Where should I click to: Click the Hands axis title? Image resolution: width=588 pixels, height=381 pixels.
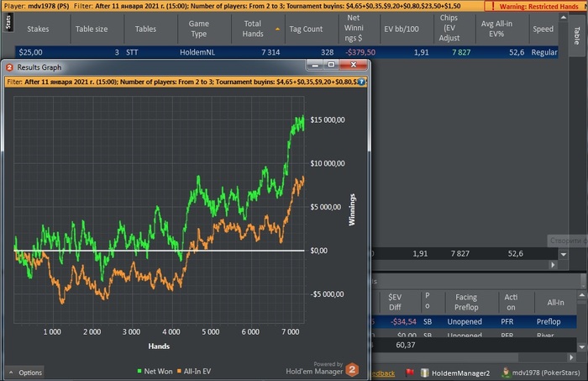tap(159, 346)
